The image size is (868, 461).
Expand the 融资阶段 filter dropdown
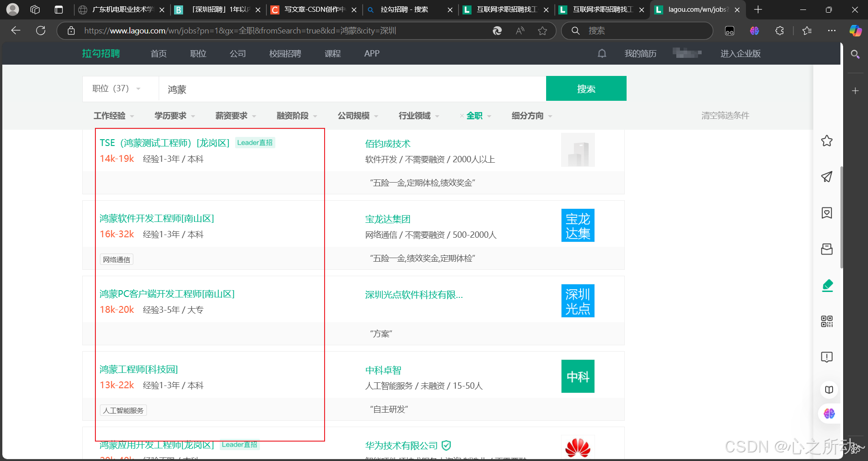[x=297, y=116]
